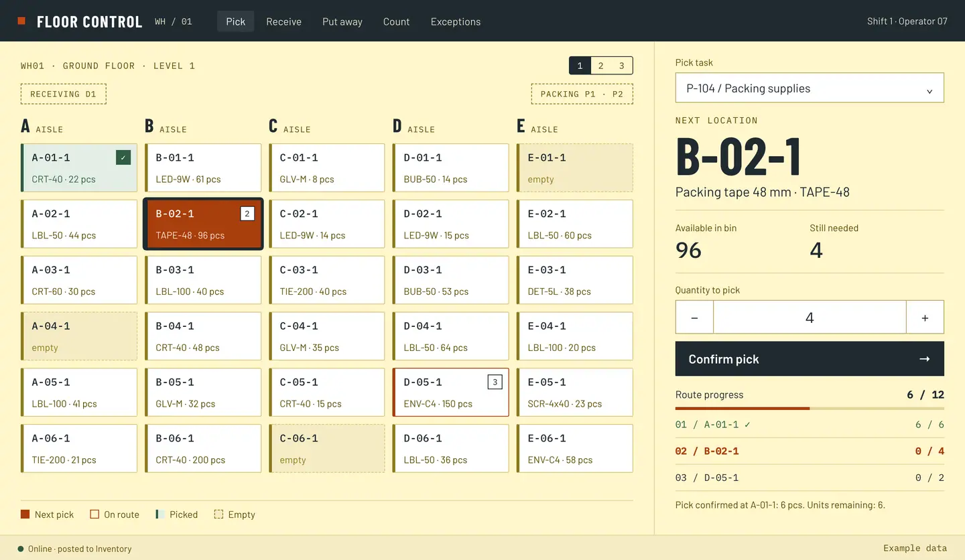Viewport: 965px width, 560px height.
Task: Click the Empty legend swatch
Action: 218,514
